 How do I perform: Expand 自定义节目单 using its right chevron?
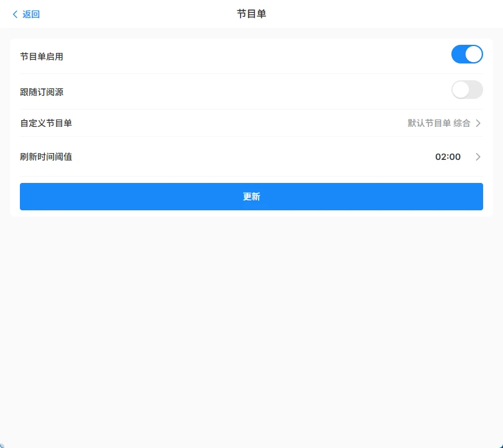(478, 123)
